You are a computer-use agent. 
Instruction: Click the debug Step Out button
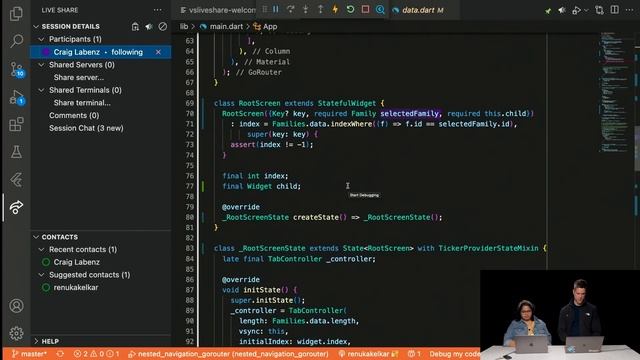(320, 9)
